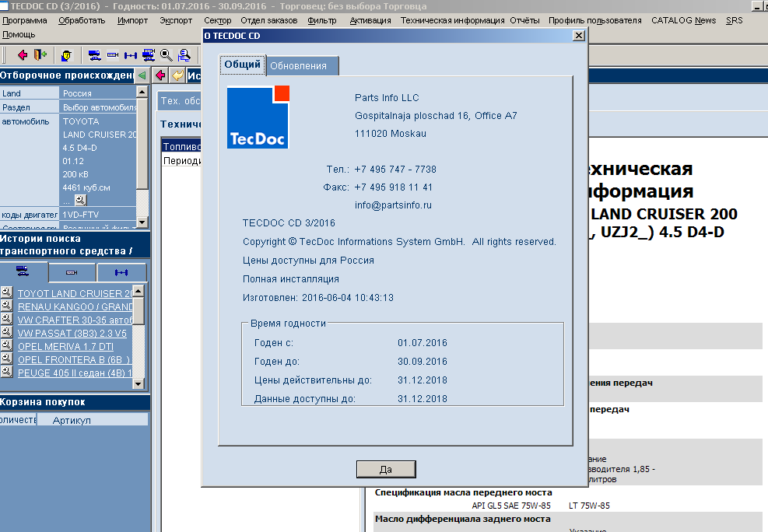Click down arrow of selection panel scrollbar
The image size is (768, 532).
[142, 222]
